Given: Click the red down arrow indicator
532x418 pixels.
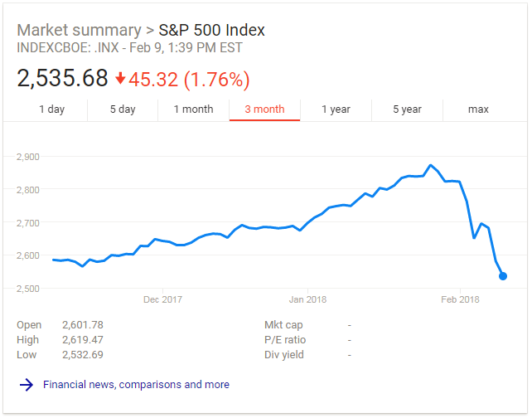Looking at the screenshot, I should [120, 80].
